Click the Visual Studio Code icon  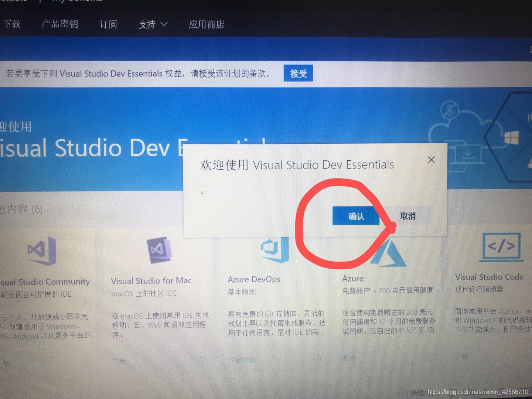(502, 247)
